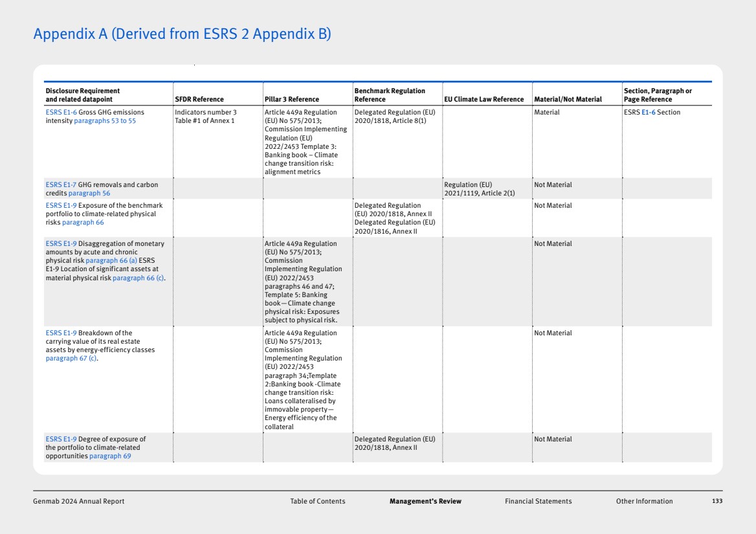Click ESRS E1-9 link before Disaggregation of monetary amounts
The width and height of the screenshot is (756, 534).
(x=61, y=244)
